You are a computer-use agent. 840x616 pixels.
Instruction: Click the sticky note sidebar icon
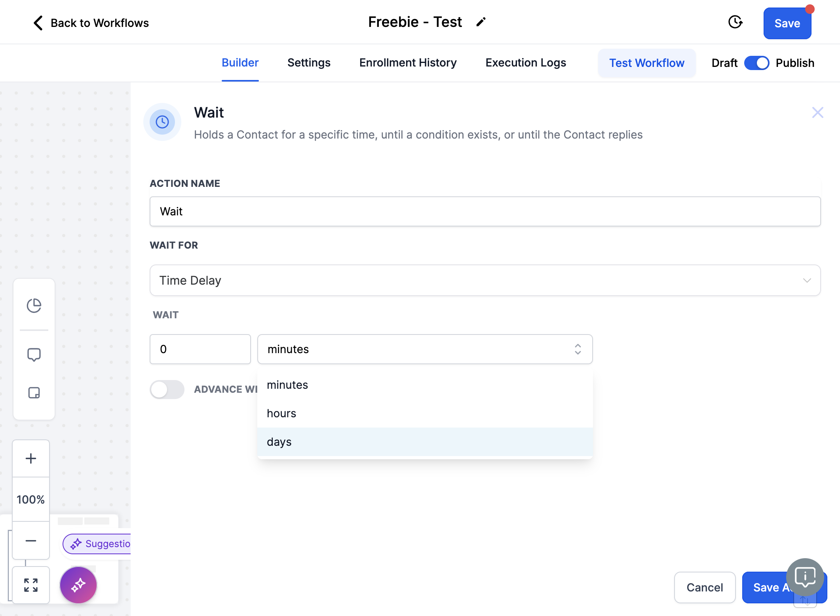34,393
